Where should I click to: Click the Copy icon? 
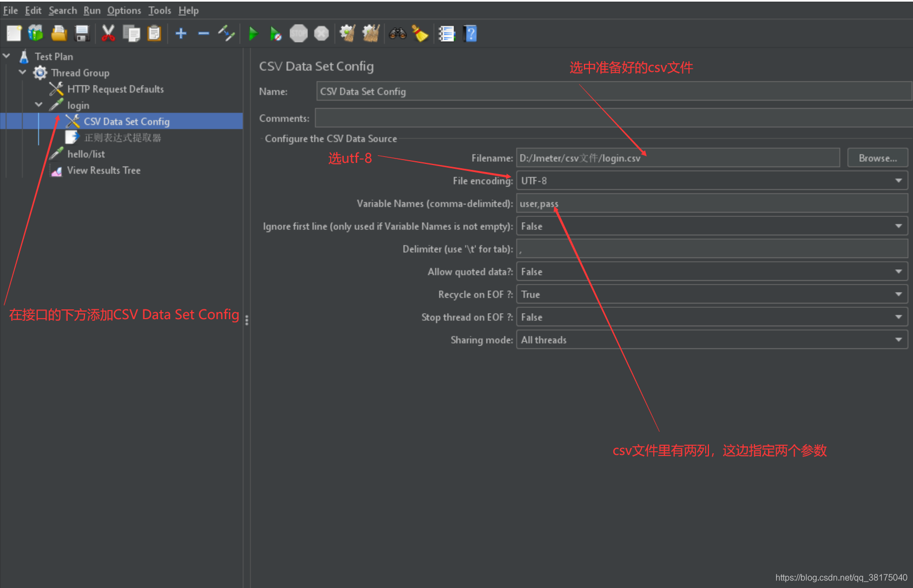coord(132,34)
